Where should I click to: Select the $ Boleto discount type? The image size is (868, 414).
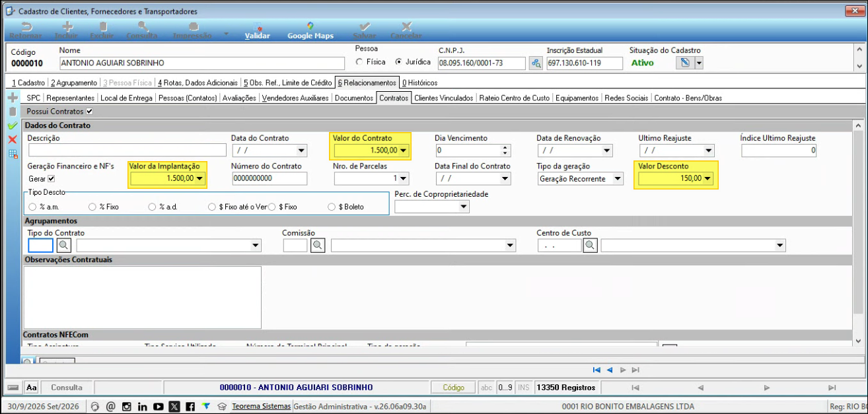coord(332,207)
